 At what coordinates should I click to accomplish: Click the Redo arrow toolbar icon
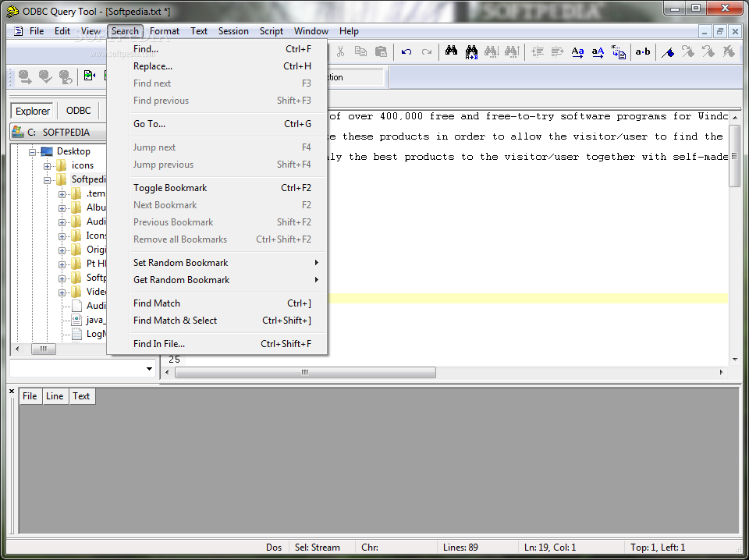427,51
